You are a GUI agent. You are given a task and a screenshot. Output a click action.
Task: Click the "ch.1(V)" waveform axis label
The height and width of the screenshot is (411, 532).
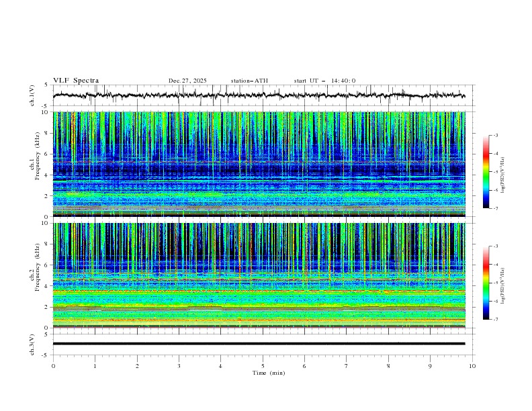click(x=32, y=95)
